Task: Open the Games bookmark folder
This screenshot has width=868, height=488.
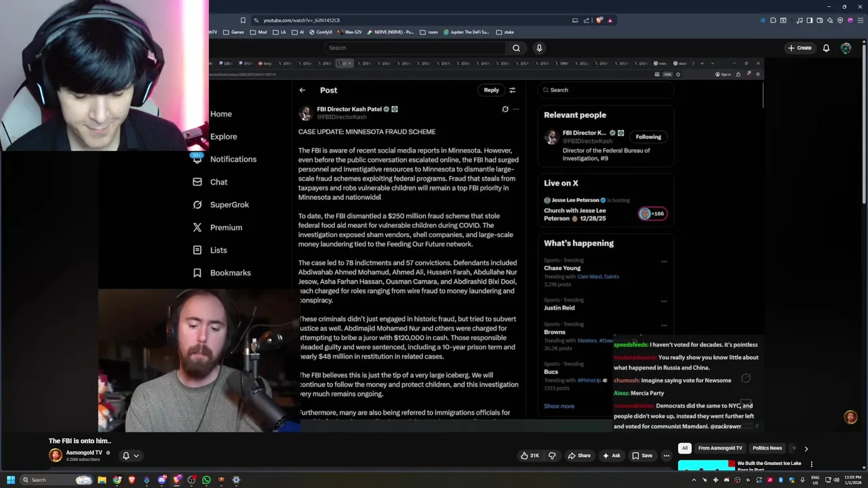Action: tap(234, 32)
